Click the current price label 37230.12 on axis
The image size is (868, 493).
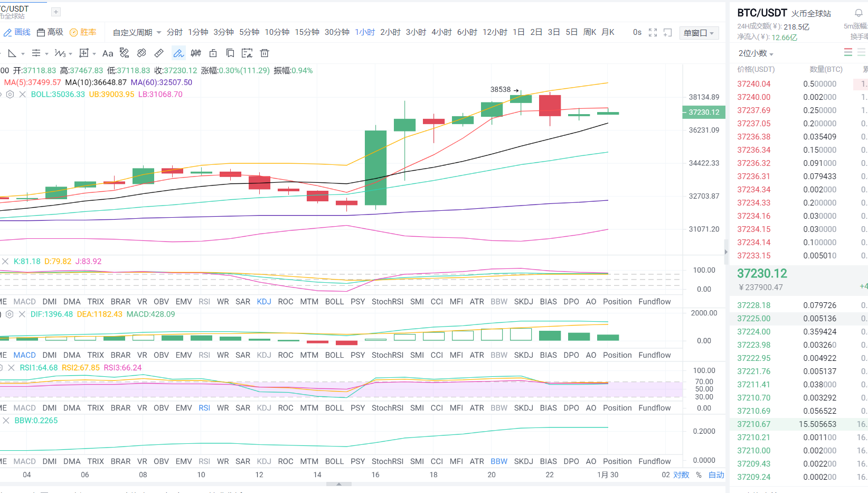click(704, 112)
